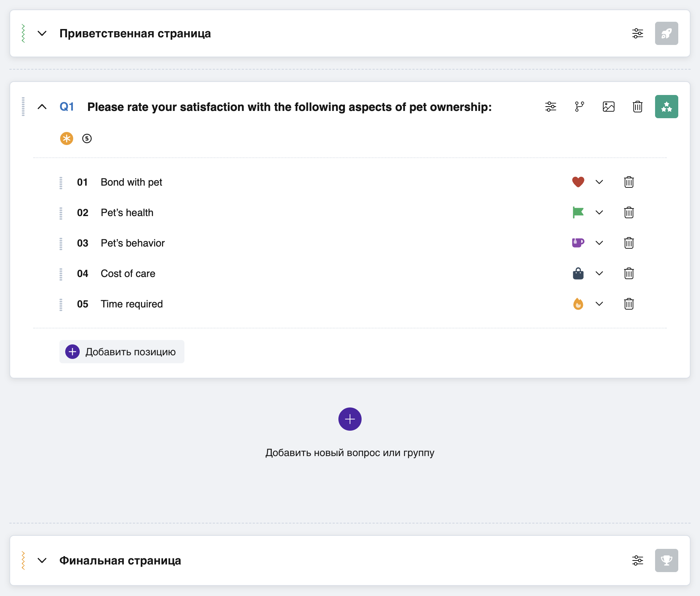Select the heart icon for Bond with pet

click(x=578, y=182)
